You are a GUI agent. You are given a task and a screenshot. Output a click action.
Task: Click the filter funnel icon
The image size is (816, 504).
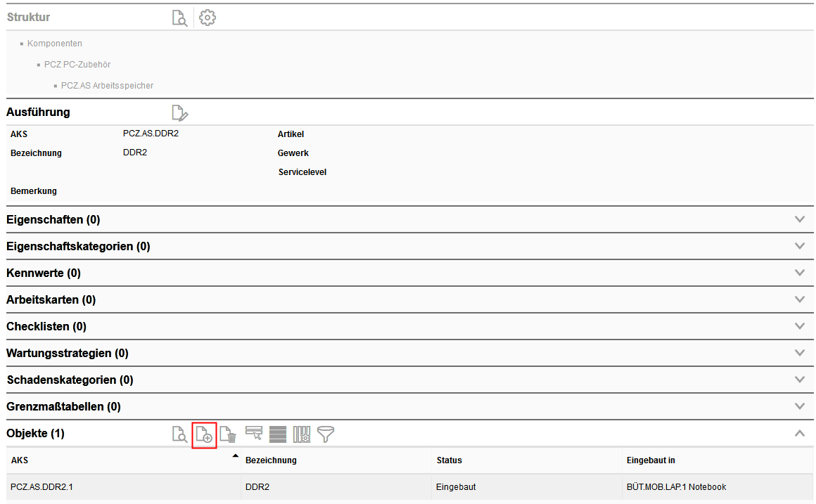[325, 434]
